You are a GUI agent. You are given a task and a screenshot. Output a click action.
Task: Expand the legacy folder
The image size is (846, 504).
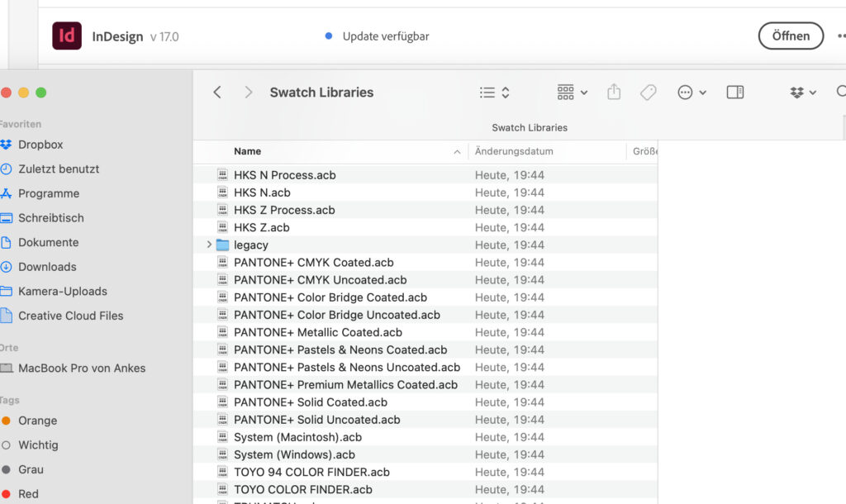pyautogui.click(x=209, y=245)
